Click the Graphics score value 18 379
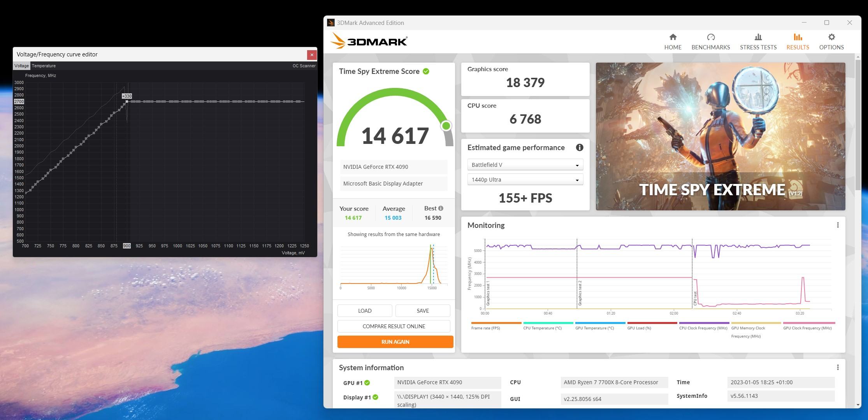 [525, 82]
